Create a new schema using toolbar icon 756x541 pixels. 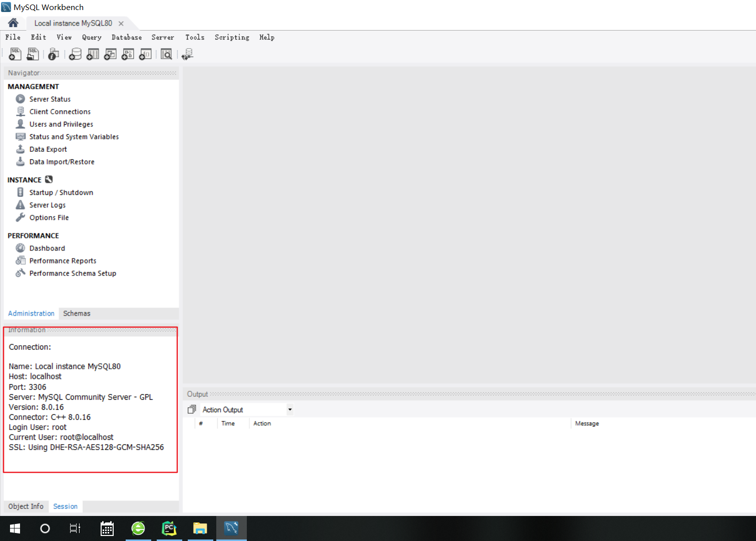pyautogui.click(x=75, y=54)
